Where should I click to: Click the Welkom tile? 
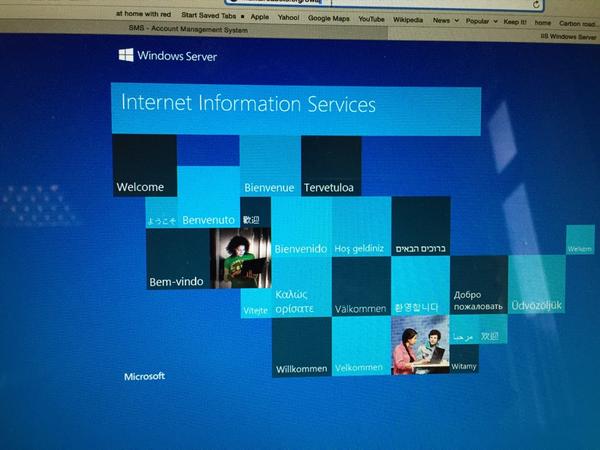pyautogui.click(x=580, y=240)
